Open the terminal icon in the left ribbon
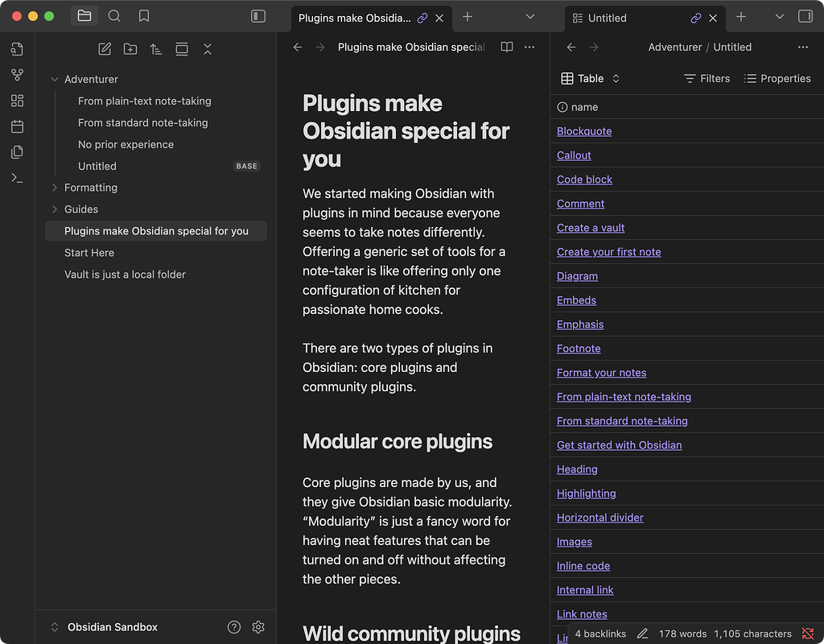Viewport: 824px width, 644px height. click(x=17, y=177)
